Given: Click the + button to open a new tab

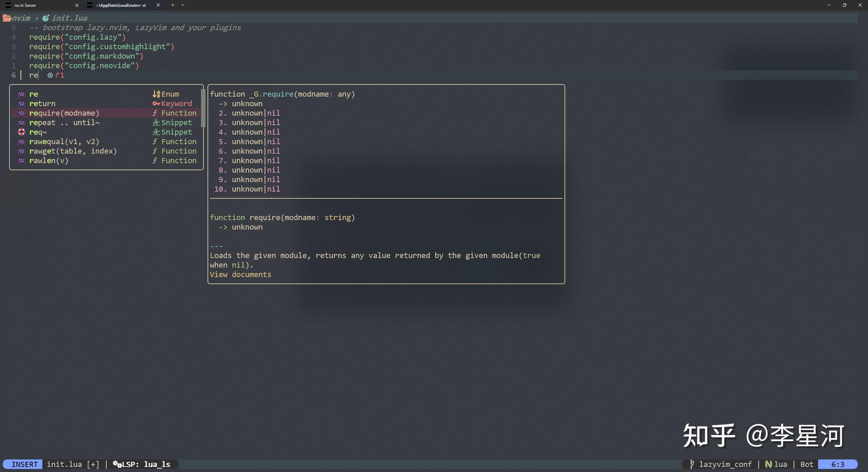Looking at the screenshot, I should click(x=173, y=5).
